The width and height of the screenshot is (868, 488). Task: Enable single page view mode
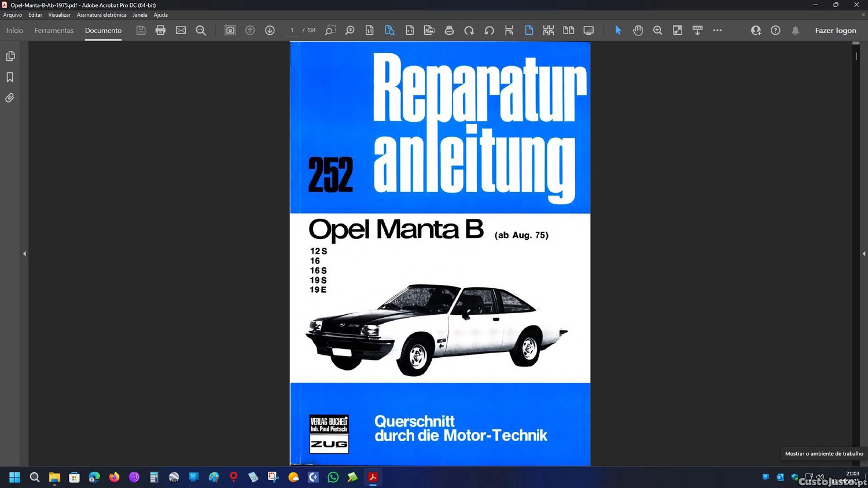pos(529,30)
